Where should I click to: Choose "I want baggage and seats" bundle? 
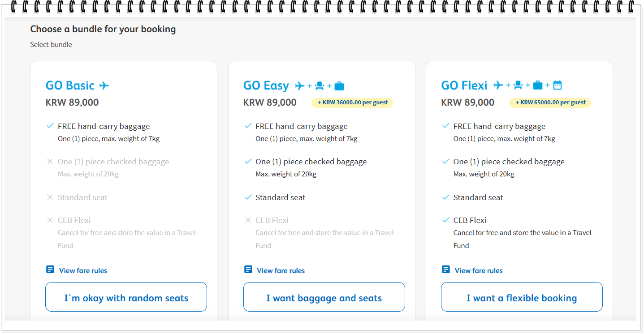click(x=324, y=297)
